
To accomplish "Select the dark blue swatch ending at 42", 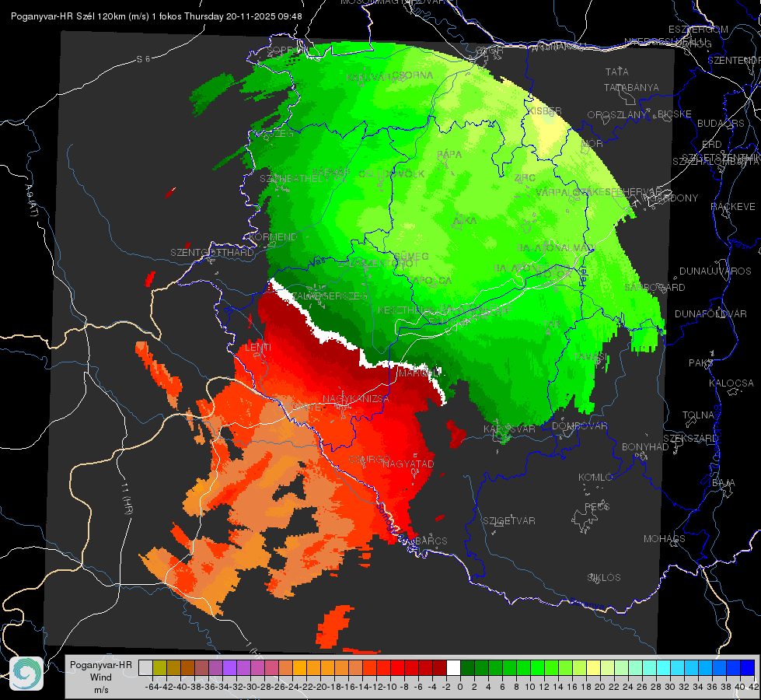I will tap(748, 668).
